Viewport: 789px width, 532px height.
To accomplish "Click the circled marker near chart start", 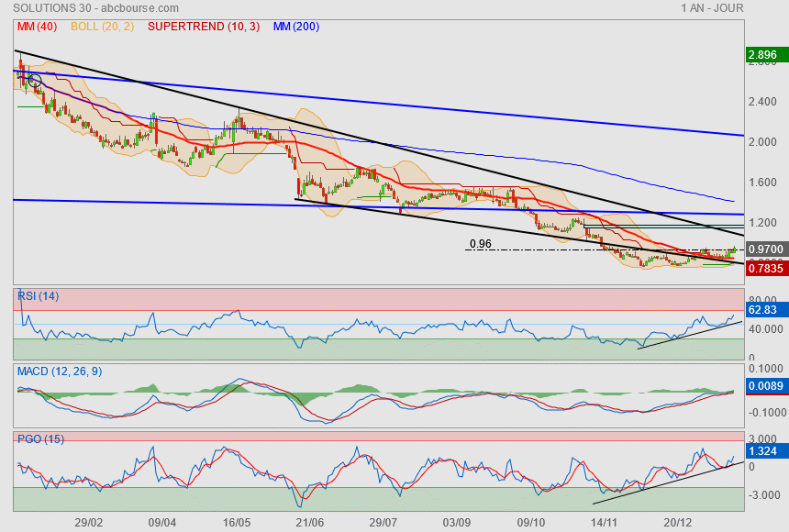I will (36, 81).
